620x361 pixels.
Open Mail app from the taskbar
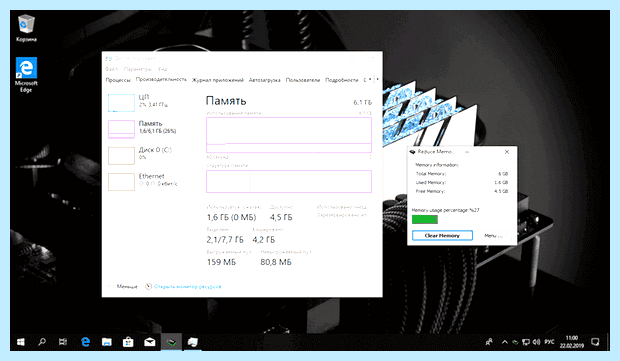tap(149, 342)
